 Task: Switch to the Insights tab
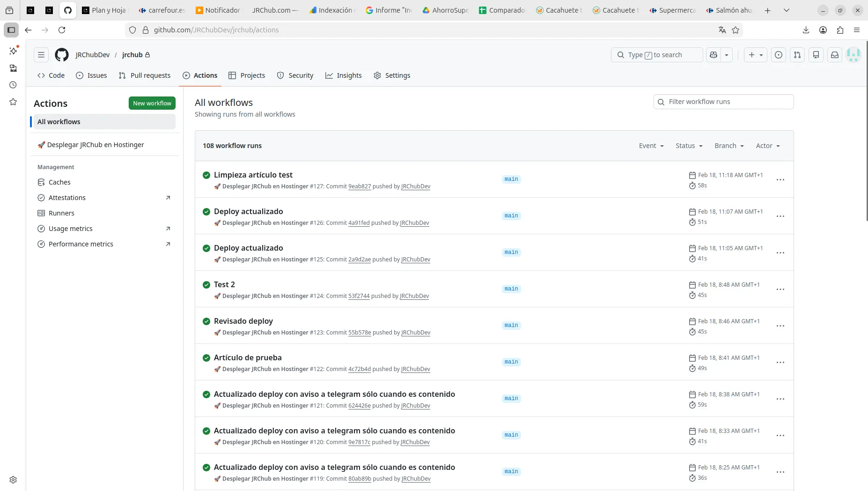(x=344, y=75)
